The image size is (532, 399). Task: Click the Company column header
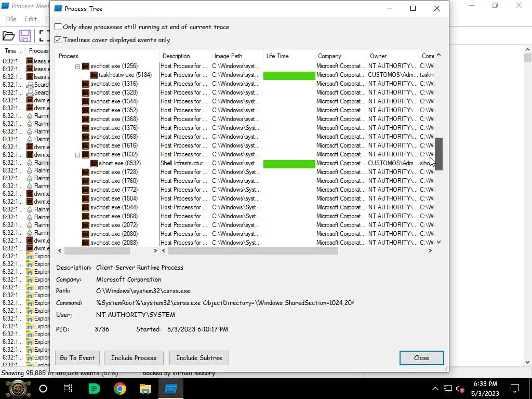tap(341, 56)
